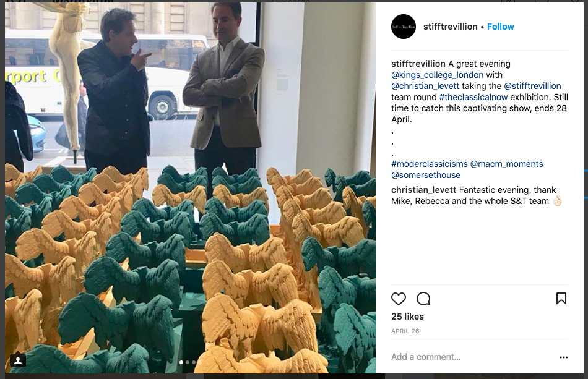Open the three-dot more options menu
The image size is (588, 379).
tap(564, 357)
